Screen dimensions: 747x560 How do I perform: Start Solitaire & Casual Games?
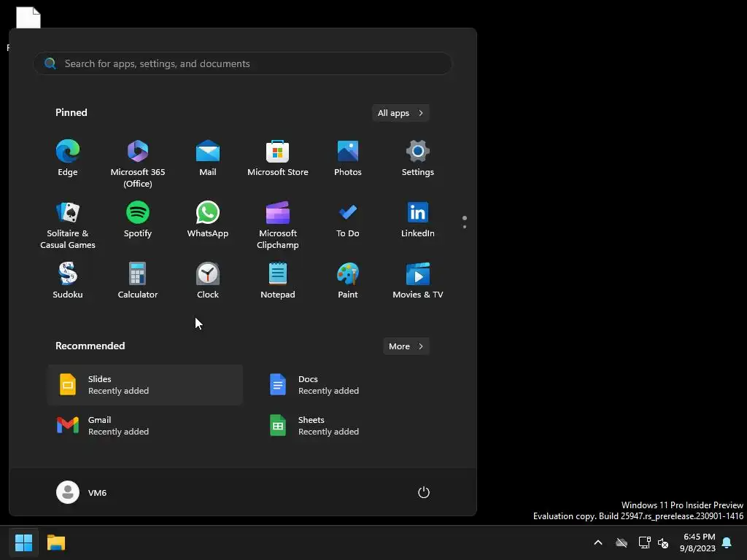pos(68,225)
